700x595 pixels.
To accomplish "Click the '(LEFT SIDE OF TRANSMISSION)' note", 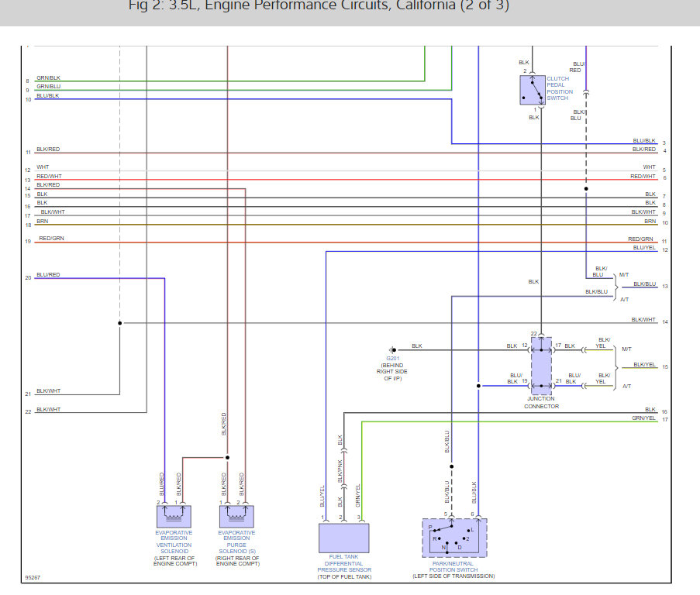I will (x=453, y=576).
